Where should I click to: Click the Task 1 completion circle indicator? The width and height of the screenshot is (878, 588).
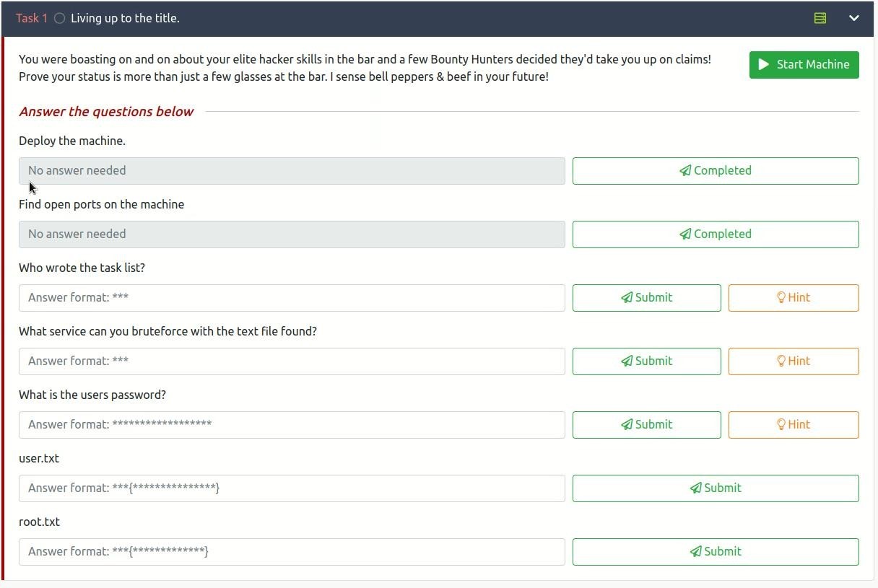[60, 19]
